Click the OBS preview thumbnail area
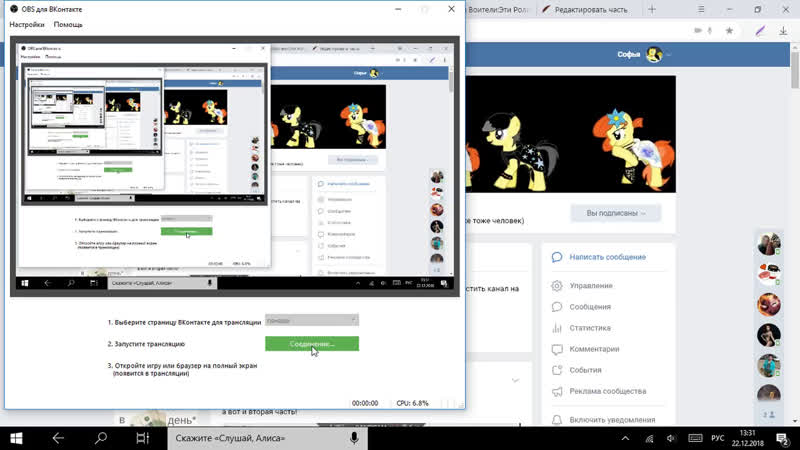 [x=235, y=166]
